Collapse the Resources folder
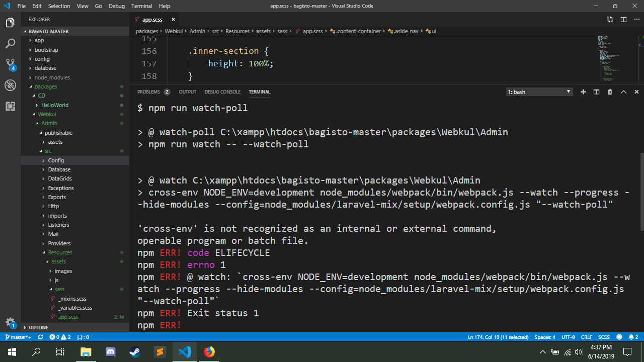The height and width of the screenshot is (362, 644). click(60, 252)
